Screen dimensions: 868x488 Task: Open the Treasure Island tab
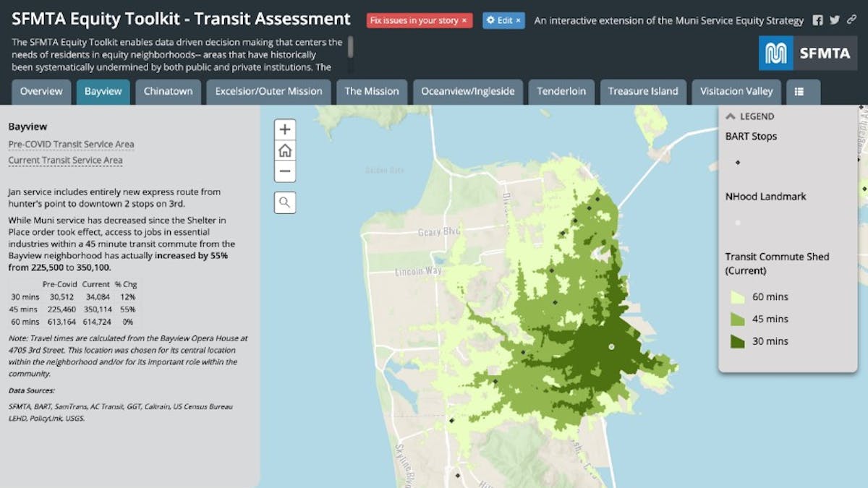(643, 91)
